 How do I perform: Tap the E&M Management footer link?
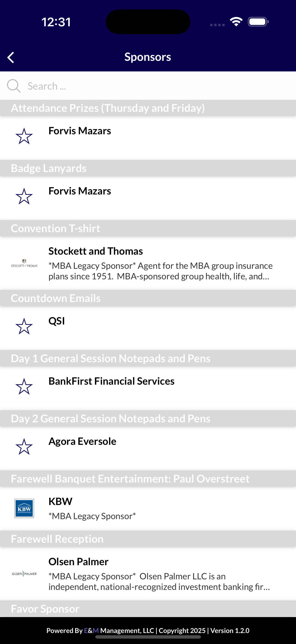pos(119,631)
